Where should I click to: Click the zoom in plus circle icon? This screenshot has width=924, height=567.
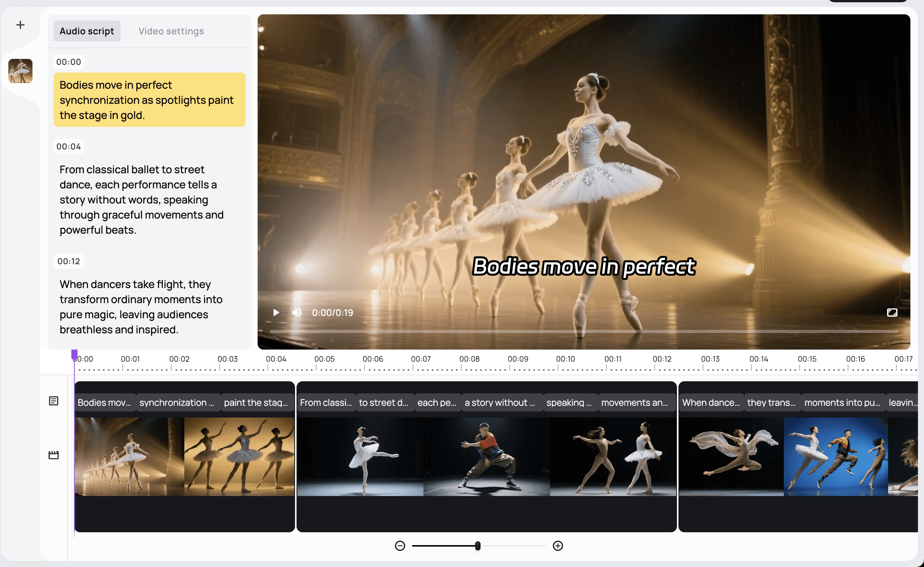[x=558, y=546]
